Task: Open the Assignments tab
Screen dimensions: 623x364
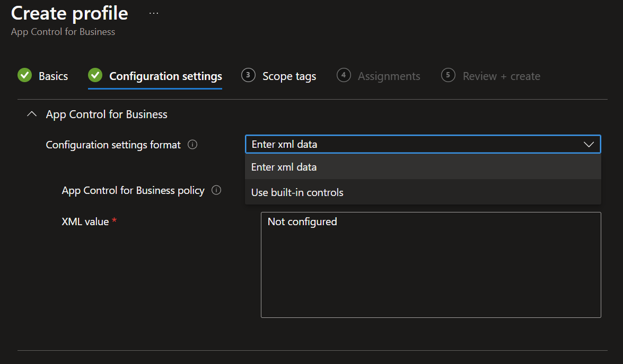Action: 389,76
